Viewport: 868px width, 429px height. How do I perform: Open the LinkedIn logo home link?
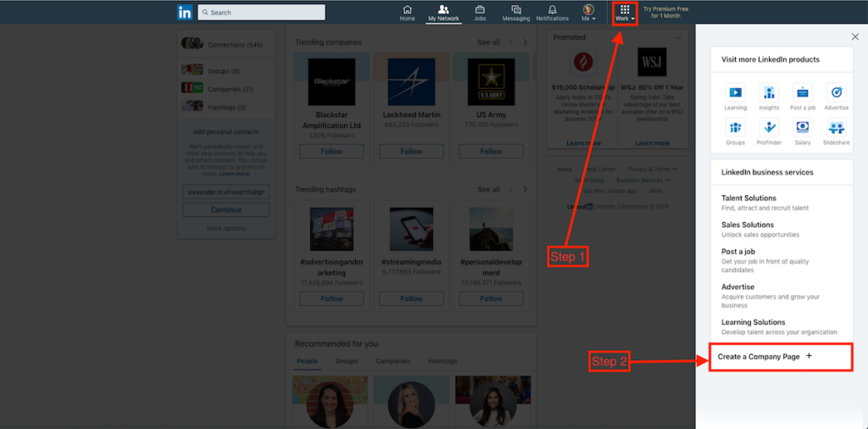184,12
